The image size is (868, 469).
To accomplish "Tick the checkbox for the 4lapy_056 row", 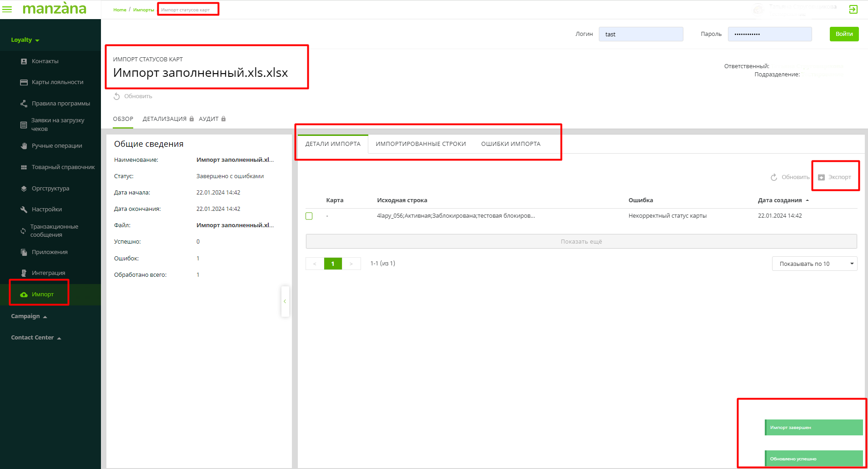I will point(309,216).
